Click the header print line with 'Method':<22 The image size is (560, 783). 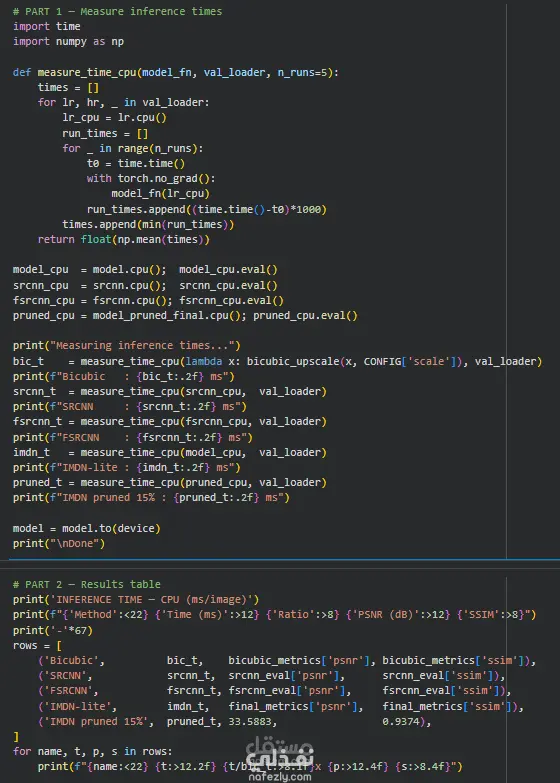click(x=274, y=615)
